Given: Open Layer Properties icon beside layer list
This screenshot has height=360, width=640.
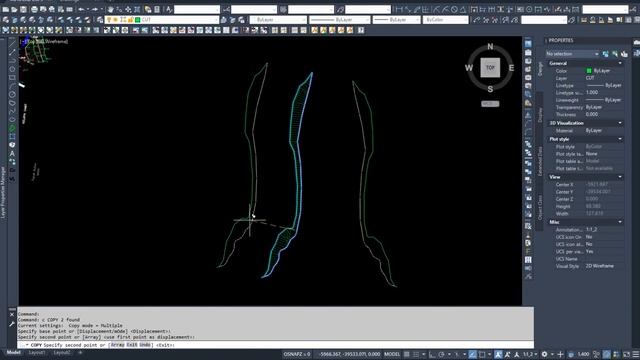Looking at the screenshot, I should coord(100,19).
